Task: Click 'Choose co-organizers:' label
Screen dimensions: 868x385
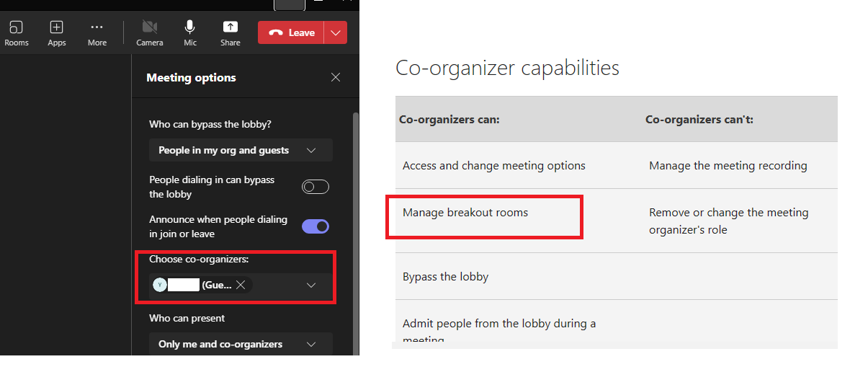Action: [x=199, y=259]
